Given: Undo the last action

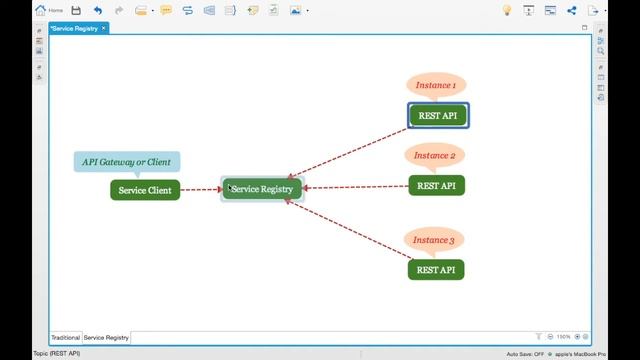Looking at the screenshot, I should click(98, 10).
